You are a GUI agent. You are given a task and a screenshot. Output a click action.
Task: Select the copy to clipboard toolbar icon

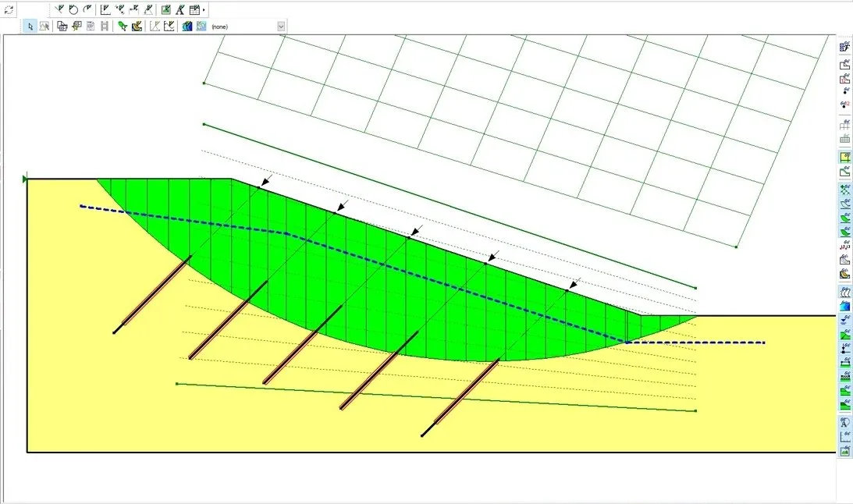61,25
